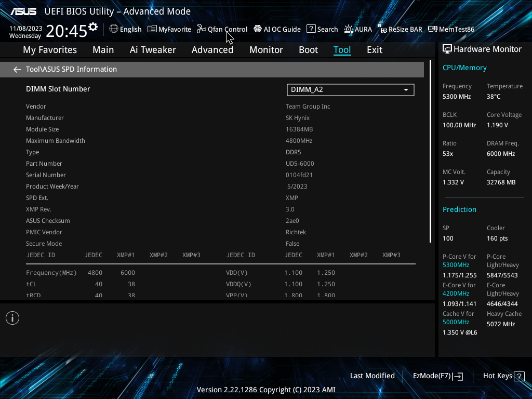Click the Tool\ASUS SPD Information breadcrumb
Screen dimensions: 532x399
(x=71, y=69)
